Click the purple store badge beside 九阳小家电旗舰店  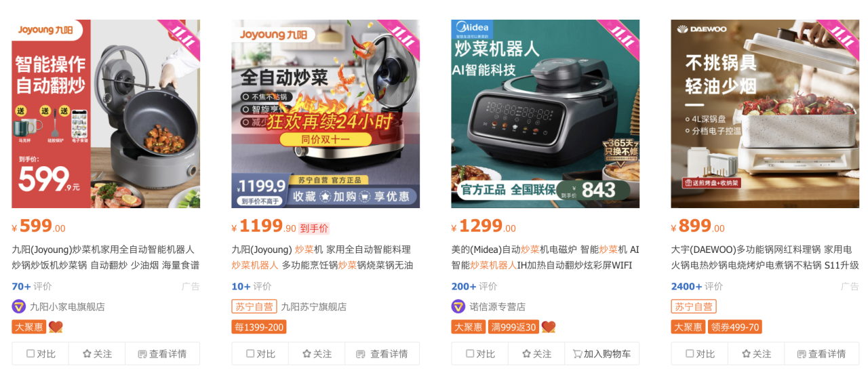click(19, 306)
